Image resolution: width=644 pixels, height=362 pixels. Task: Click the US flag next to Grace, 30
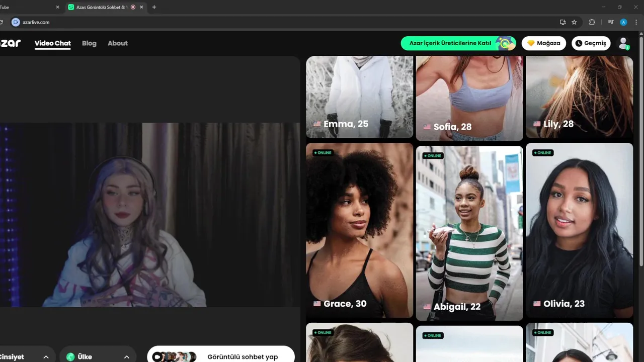click(x=317, y=304)
